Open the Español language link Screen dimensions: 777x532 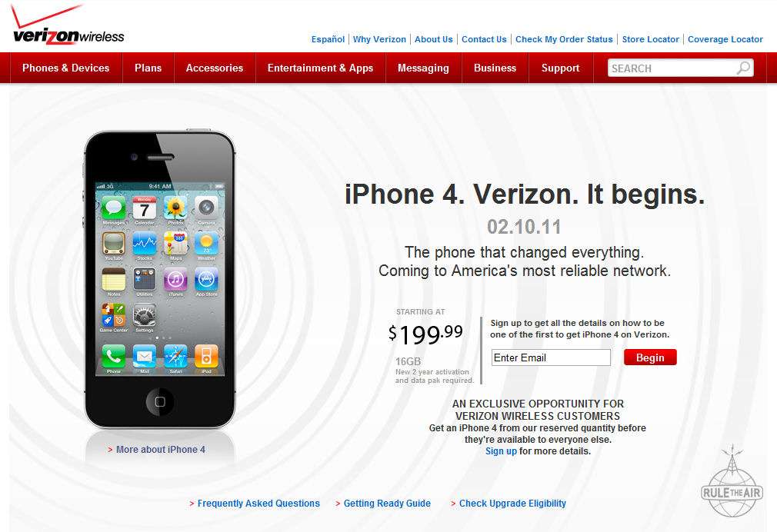click(x=328, y=39)
